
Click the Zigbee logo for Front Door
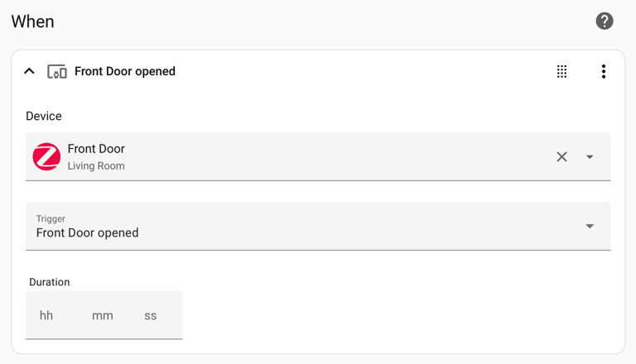point(46,156)
